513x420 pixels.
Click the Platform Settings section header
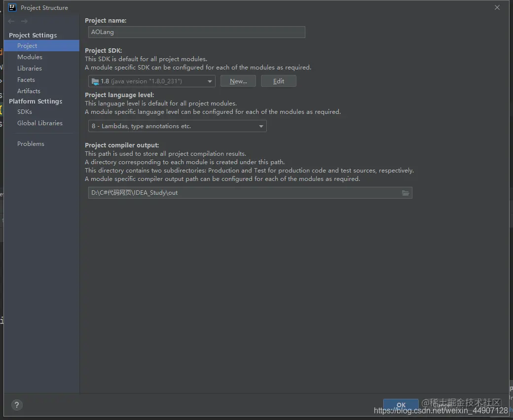36,102
